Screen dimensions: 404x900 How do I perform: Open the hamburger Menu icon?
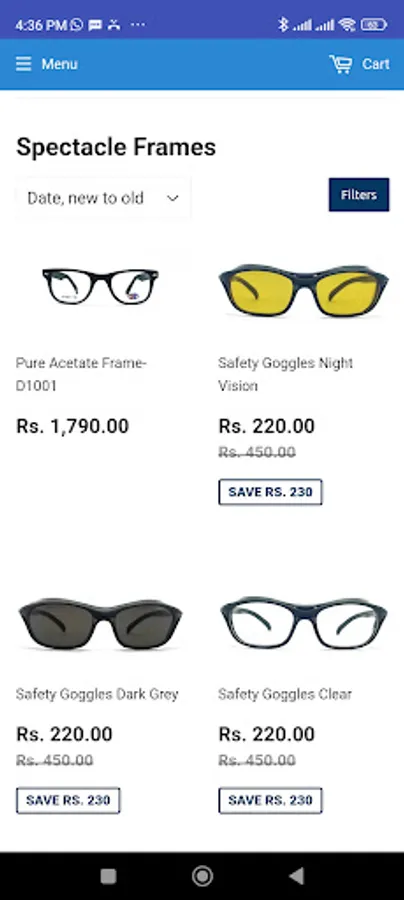[x=24, y=64]
